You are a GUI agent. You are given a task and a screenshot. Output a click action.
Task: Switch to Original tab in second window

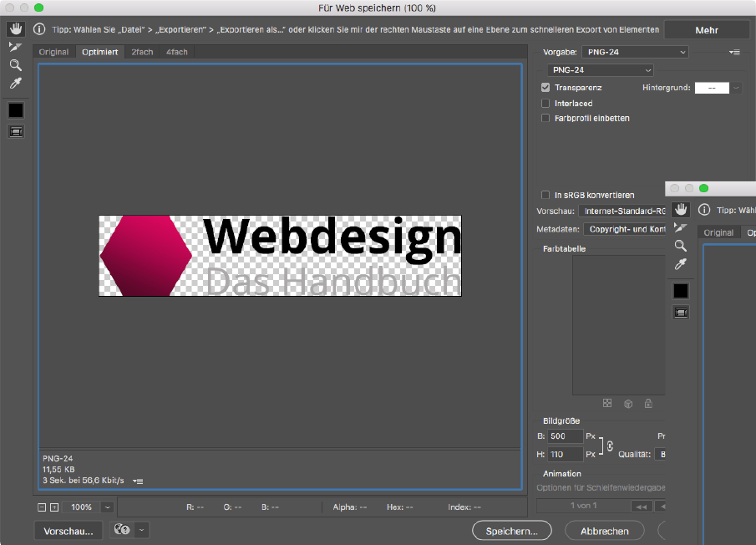[x=718, y=232]
